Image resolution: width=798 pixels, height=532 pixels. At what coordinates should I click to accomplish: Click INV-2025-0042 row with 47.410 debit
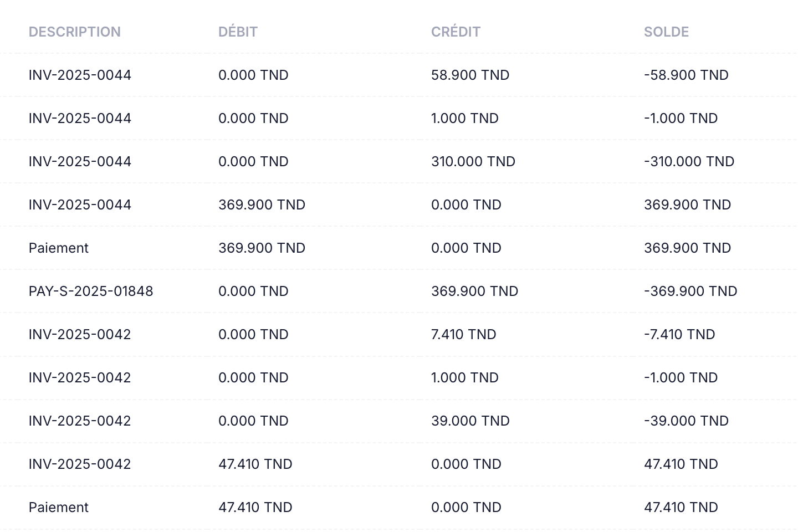[x=399, y=464]
